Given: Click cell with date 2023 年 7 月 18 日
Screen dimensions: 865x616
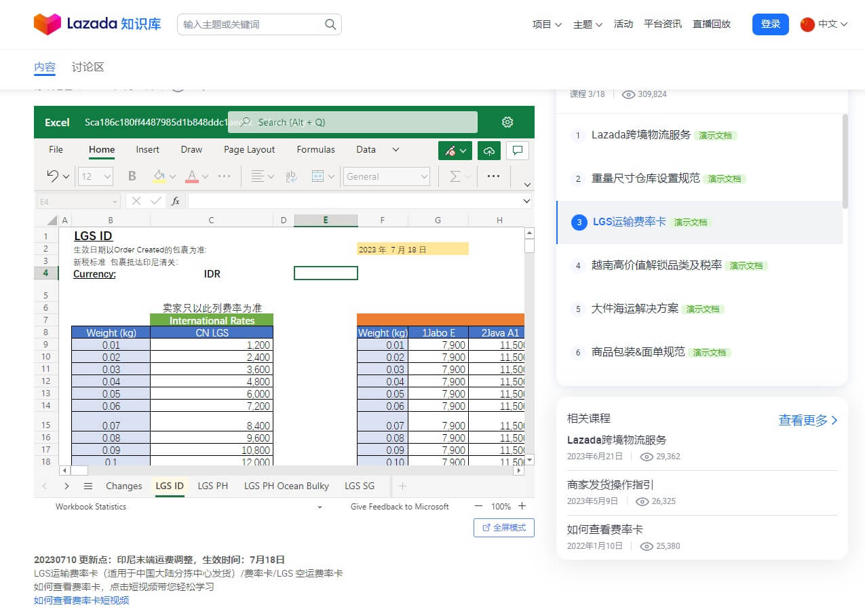Looking at the screenshot, I should [x=412, y=249].
